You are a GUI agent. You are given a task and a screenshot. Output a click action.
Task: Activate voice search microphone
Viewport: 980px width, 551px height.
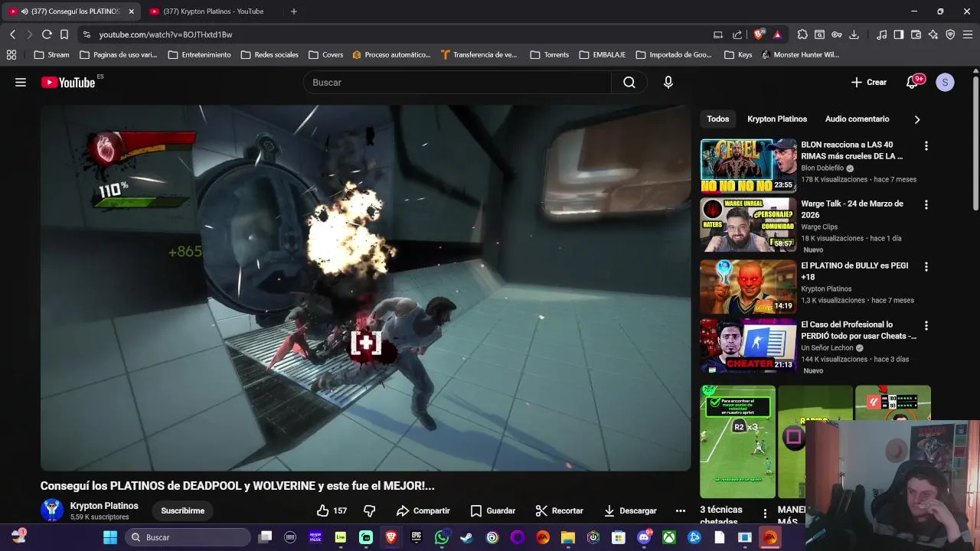(668, 83)
